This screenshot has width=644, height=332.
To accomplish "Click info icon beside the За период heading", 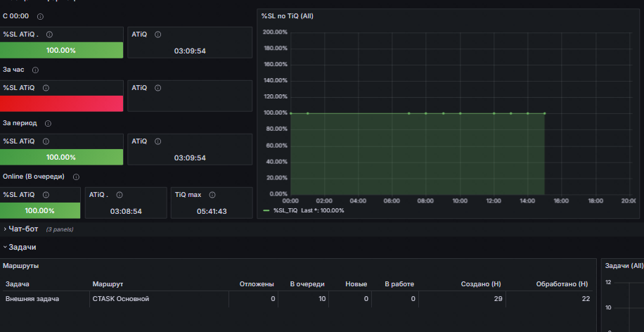I will tap(48, 123).
